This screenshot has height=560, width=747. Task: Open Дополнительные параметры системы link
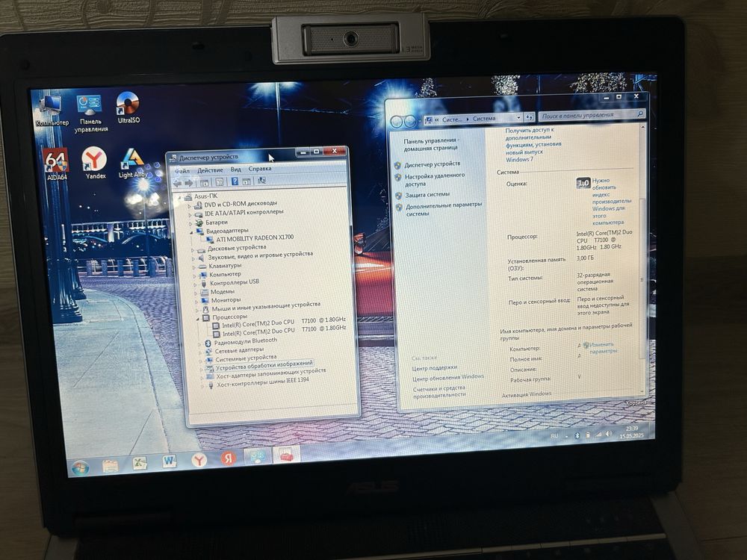(444, 209)
